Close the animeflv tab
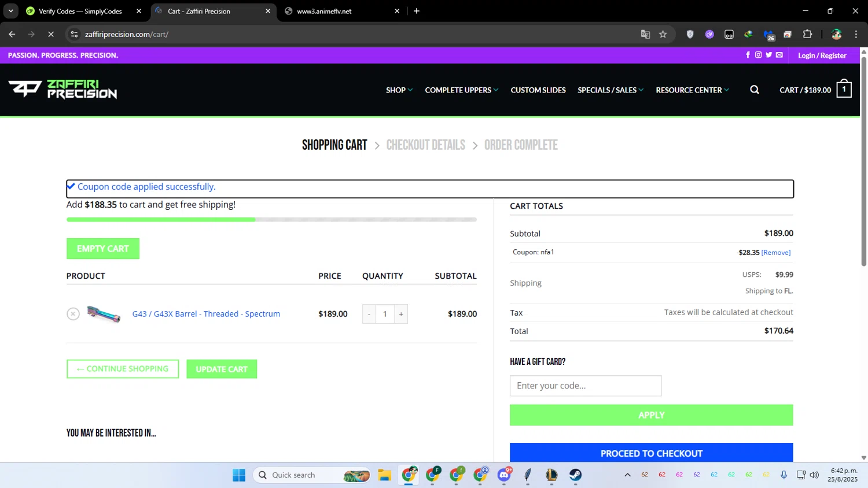 coord(397,11)
